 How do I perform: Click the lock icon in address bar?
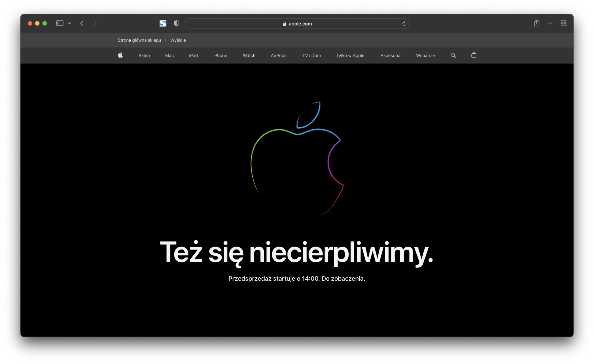click(285, 24)
